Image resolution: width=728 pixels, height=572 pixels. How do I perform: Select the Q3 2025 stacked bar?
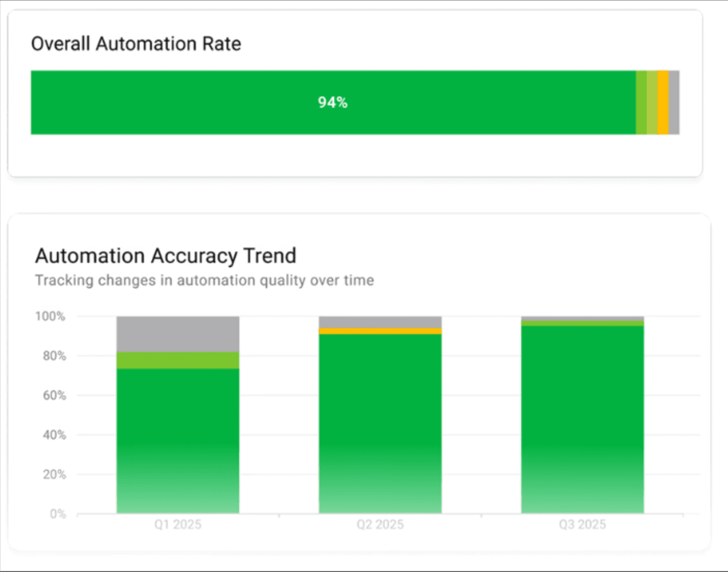(582, 421)
